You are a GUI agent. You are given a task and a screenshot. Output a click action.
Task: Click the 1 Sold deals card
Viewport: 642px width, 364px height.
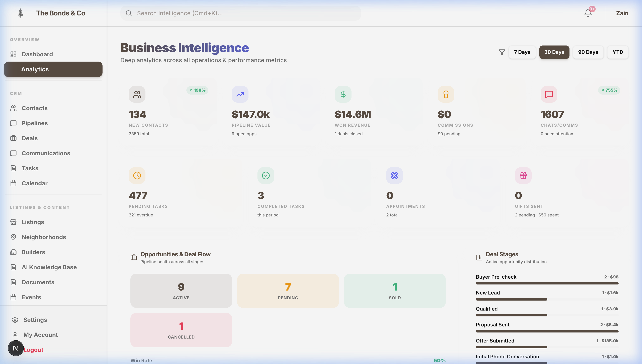pyautogui.click(x=395, y=291)
